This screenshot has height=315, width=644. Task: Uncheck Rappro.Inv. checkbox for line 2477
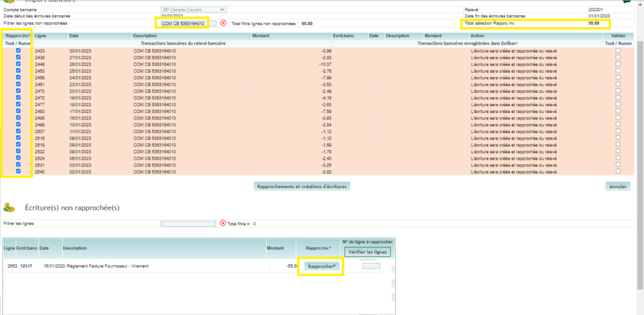coord(18,104)
